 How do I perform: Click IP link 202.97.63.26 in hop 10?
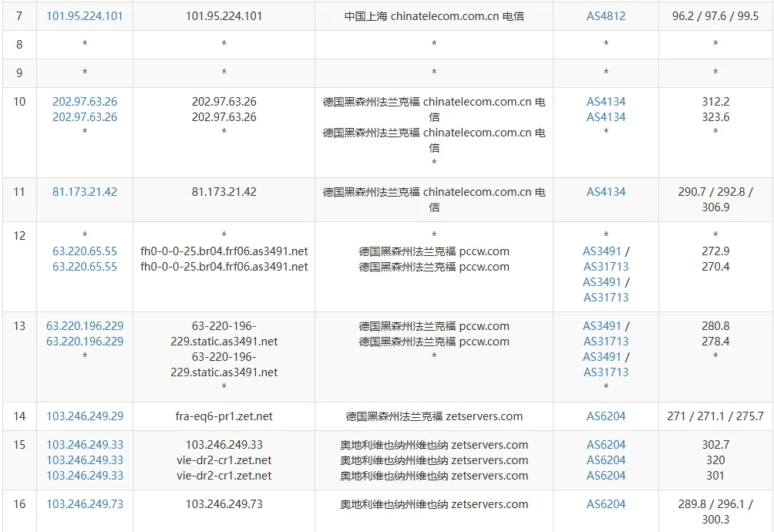(x=85, y=101)
